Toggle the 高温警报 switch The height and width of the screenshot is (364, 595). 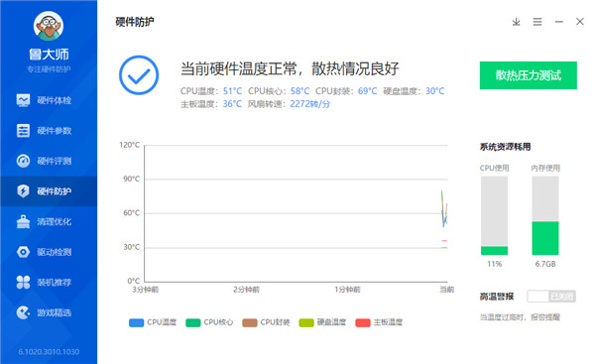tap(551, 297)
